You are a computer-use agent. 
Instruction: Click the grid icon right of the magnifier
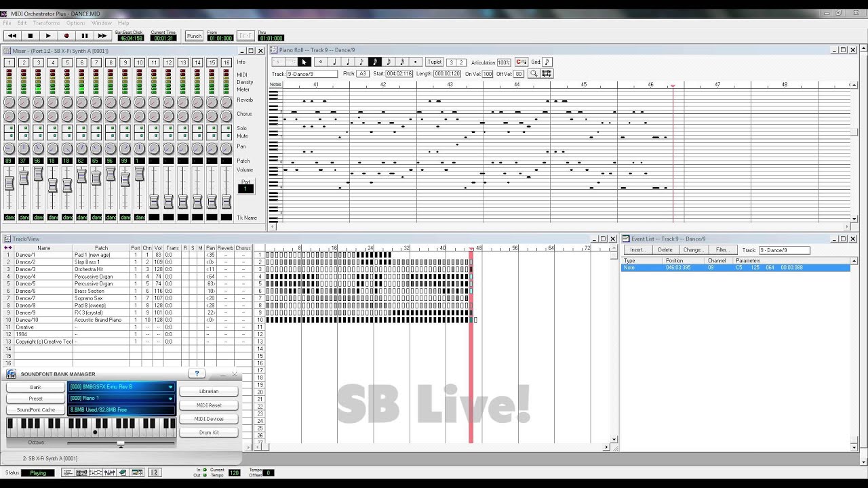547,73
